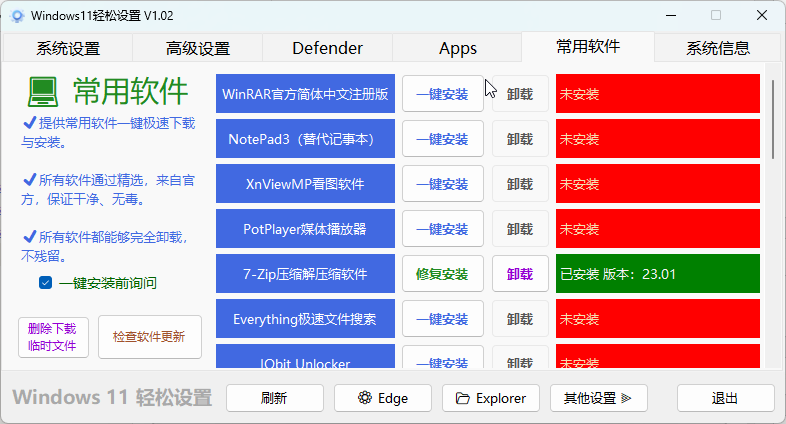Expand the 其他设置 menu button
786x424 pixels.
[599, 398]
